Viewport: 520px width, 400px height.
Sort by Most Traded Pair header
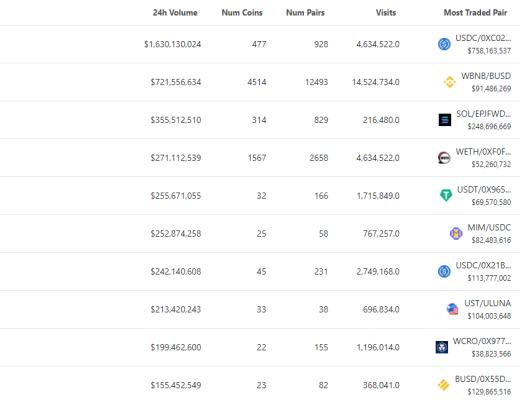point(475,13)
